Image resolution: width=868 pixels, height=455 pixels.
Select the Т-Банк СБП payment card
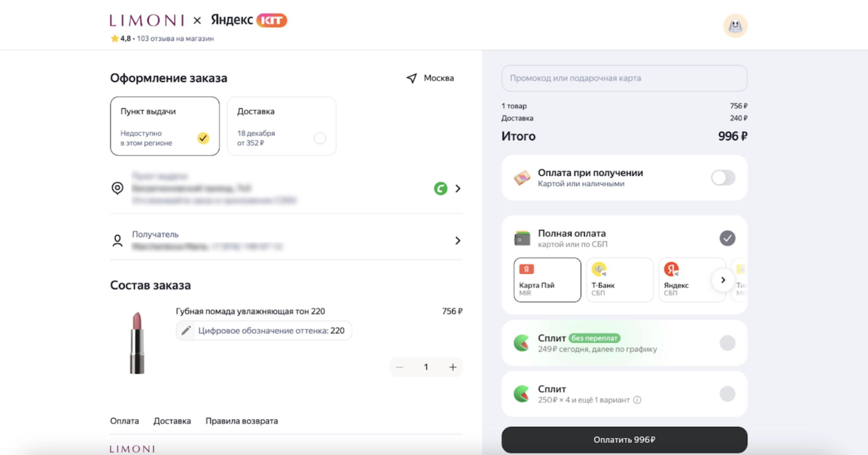tap(619, 280)
